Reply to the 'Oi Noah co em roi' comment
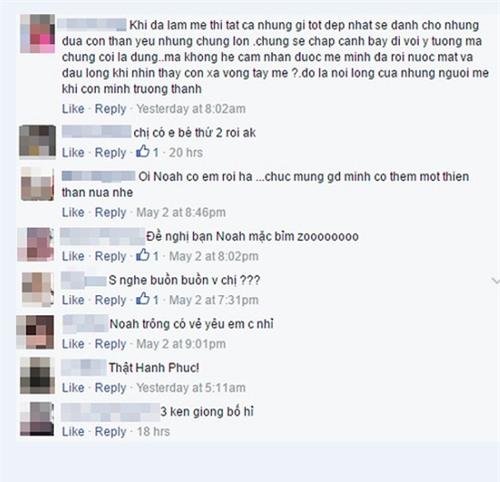This screenshot has height=482, width=500. pyautogui.click(x=110, y=213)
